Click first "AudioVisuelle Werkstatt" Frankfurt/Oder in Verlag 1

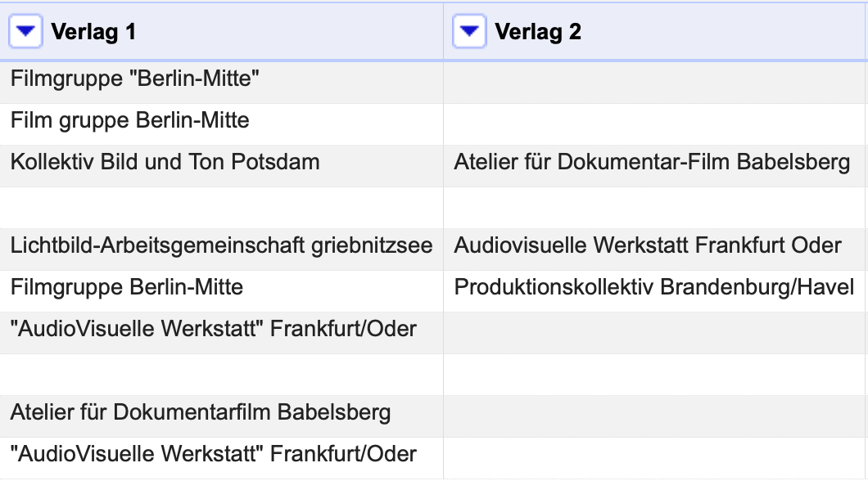point(214,329)
